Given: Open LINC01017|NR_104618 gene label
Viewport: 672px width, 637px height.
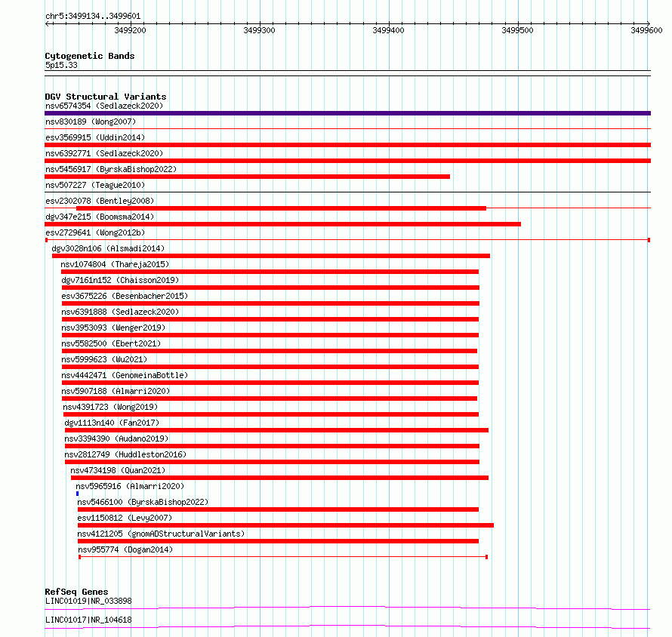Looking at the screenshot, I should click(x=88, y=620).
